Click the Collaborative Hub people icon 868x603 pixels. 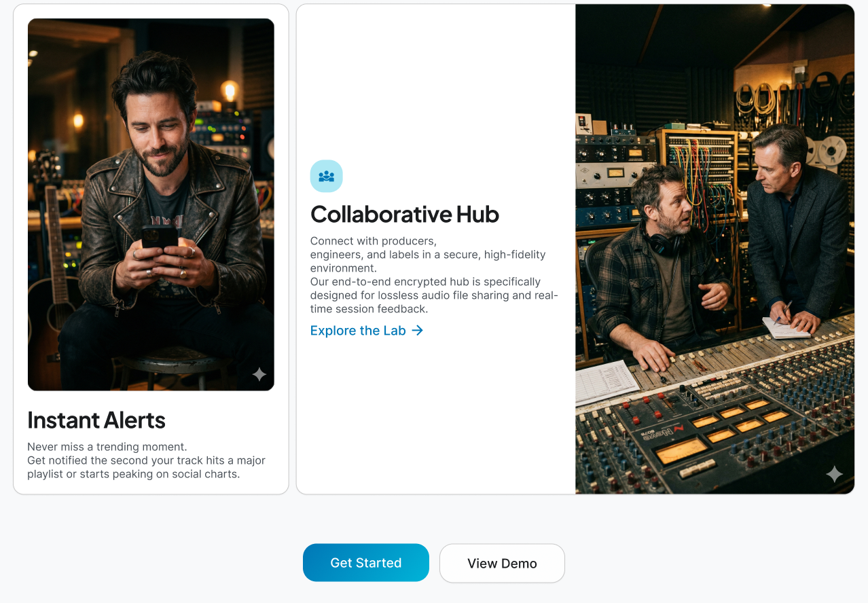pos(327,177)
